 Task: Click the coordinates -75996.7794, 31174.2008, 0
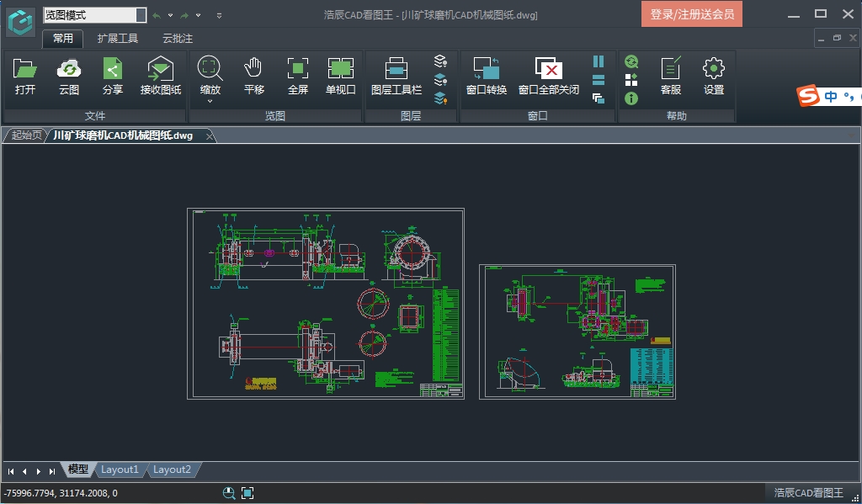61,494
